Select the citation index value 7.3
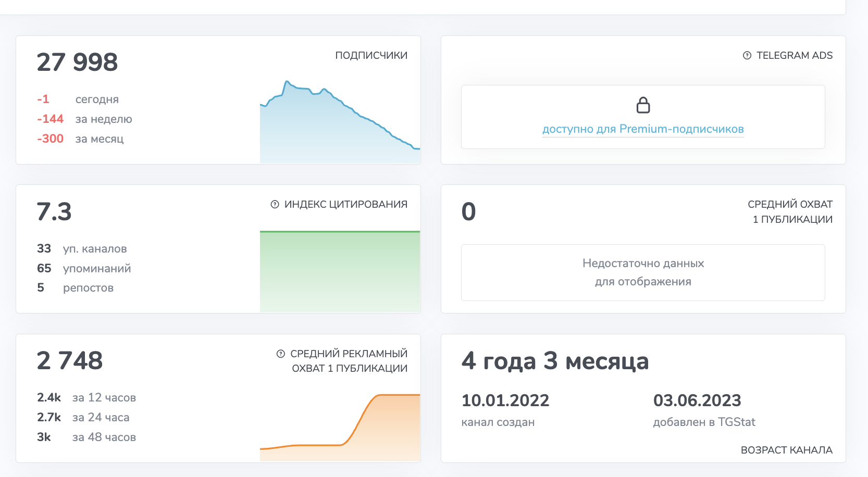868x477 pixels. tap(54, 212)
